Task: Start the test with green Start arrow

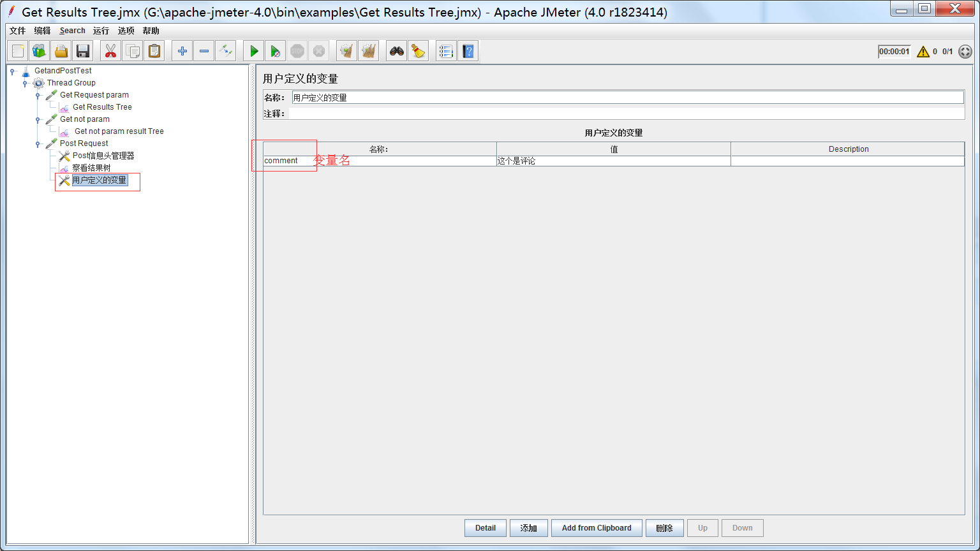Action: coord(253,50)
